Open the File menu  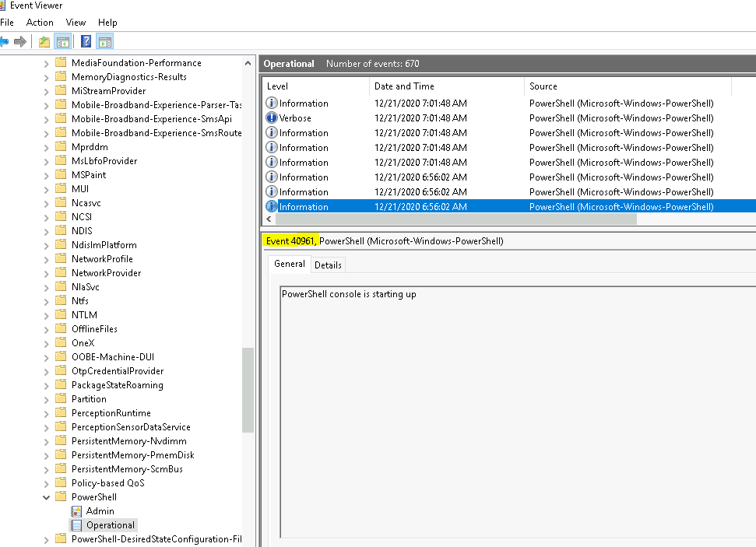pos(7,23)
